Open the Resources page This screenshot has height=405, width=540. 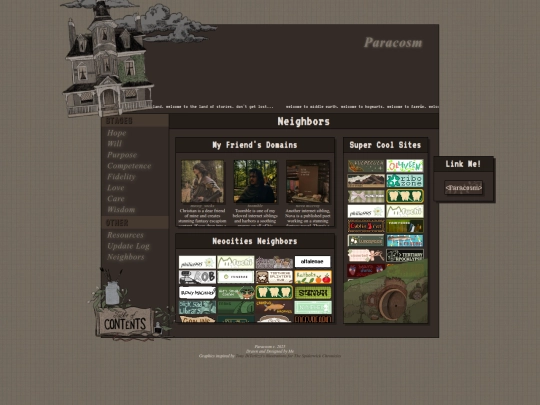(x=125, y=235)
